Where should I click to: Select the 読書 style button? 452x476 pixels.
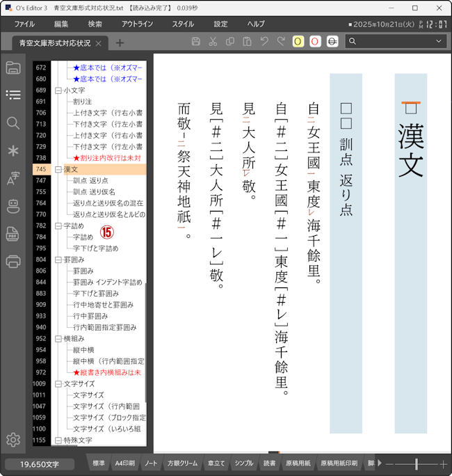coord(269,463)
